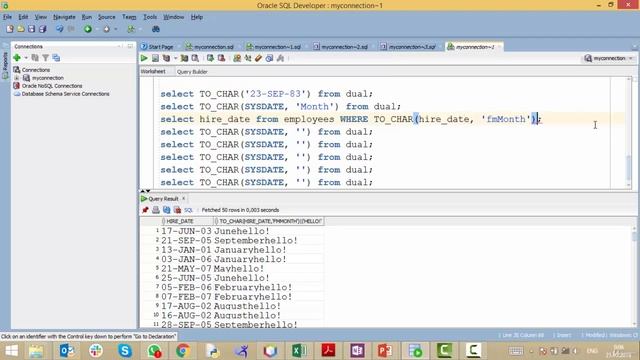Viewport: 640px width, 360px height.
Task: Click the To Upper/Lower/InitCap icon
Action: [x=248, y=58]
